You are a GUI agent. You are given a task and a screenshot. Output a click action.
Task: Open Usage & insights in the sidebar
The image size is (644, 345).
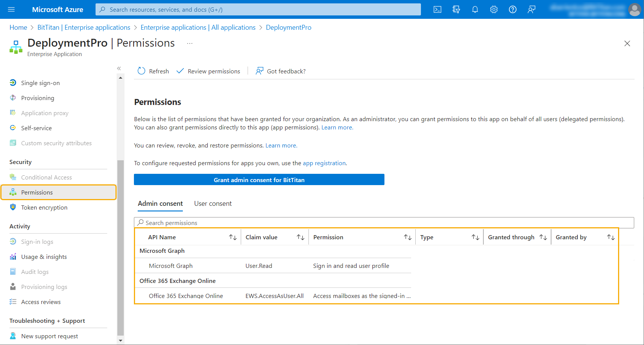(x=44, y=257)
